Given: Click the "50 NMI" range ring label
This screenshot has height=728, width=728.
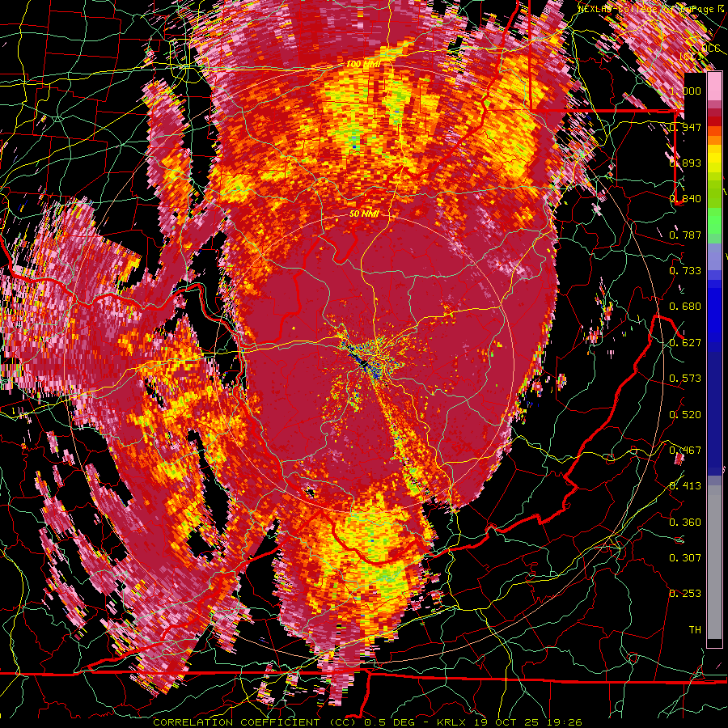Looking at the screenshot, I should [x=364, y=214].
